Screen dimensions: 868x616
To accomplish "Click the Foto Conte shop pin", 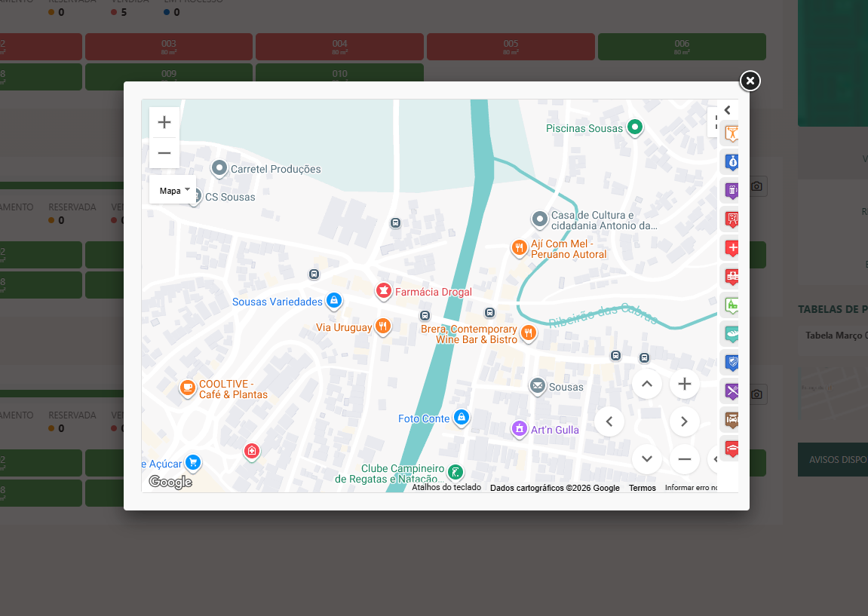I will click(461, 417).
